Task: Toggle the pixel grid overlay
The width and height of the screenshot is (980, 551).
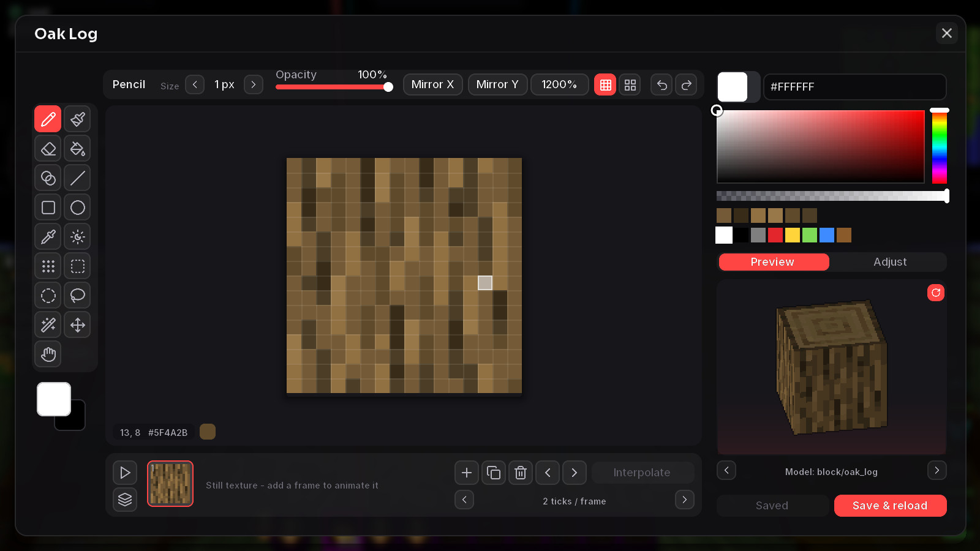Action: [605, 84]
